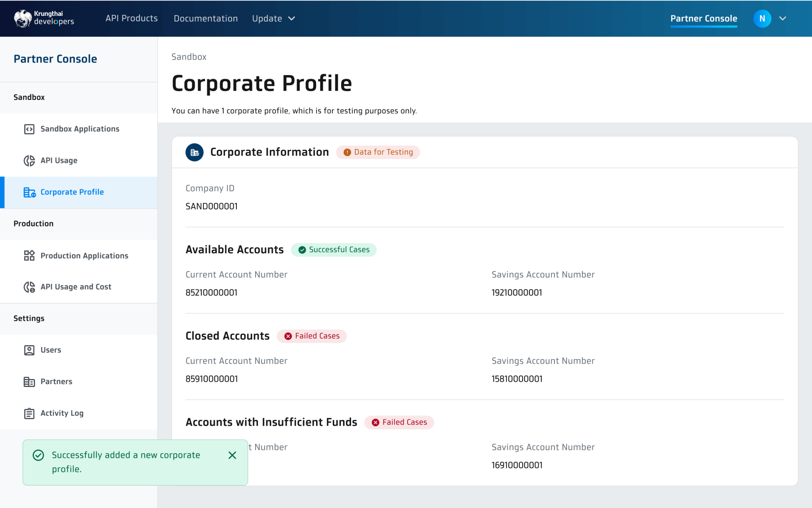The image size is (812, 508).
Task: Click the Partners building icon
Action: 29,382
